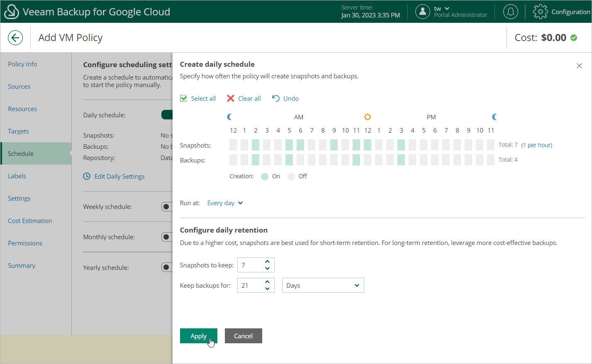
Task: Toggle the Weekly schedule switch
Action: pyautogui.click(x=167, y=206)
